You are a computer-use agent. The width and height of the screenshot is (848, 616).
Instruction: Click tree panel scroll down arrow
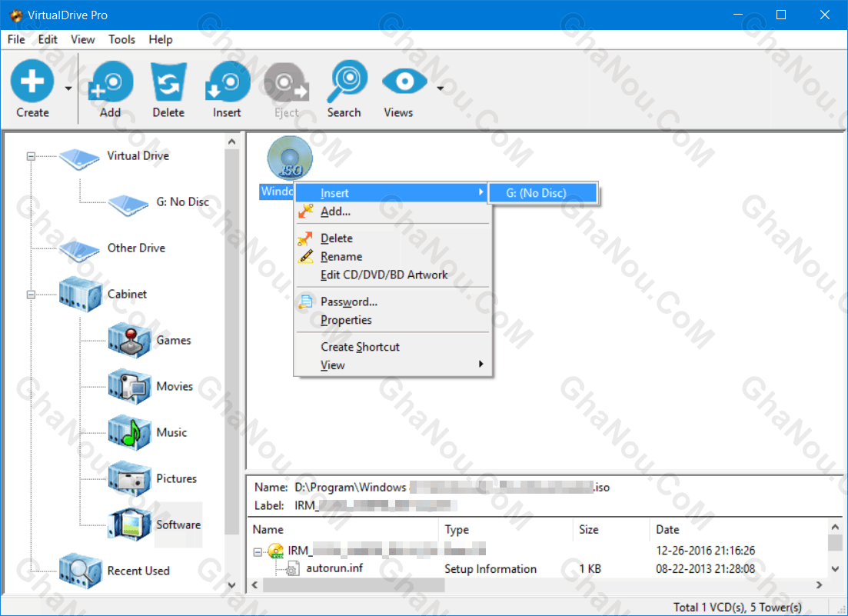(x=232, y=585)
